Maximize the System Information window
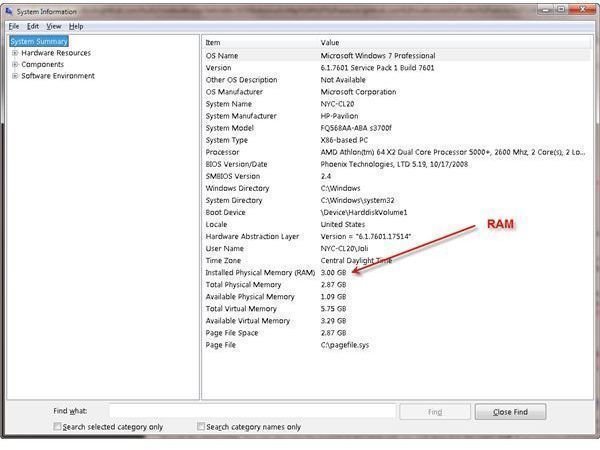This screenshot has width=600, height=450. point(561,10)
